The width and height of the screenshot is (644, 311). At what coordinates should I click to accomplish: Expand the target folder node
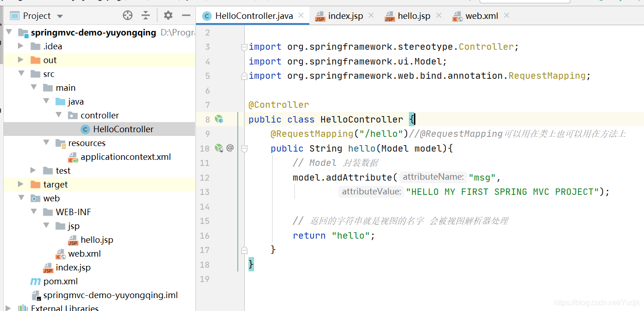(20, 184)
